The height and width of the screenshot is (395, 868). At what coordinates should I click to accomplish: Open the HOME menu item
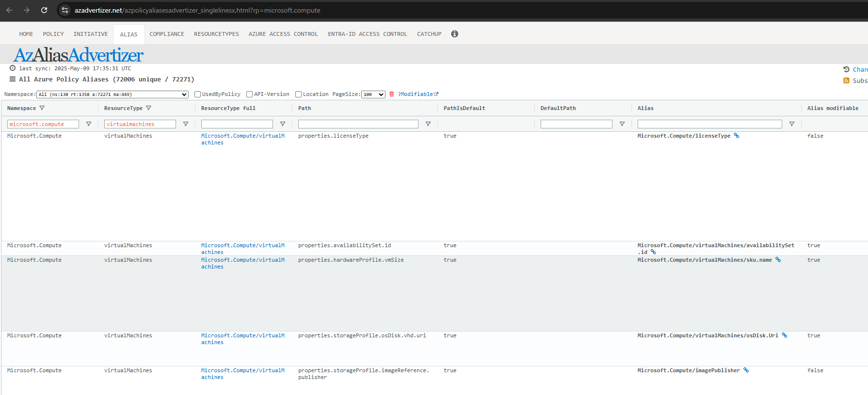[x=26, y=34]
